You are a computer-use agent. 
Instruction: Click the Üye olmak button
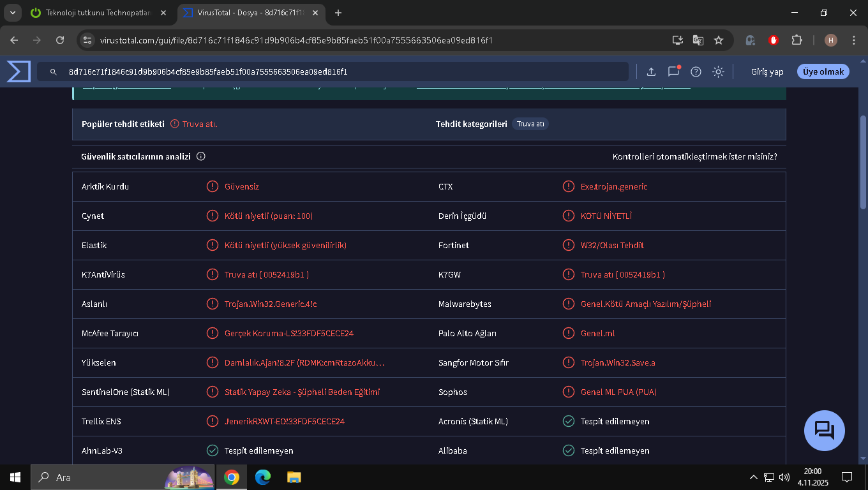pos(823,71)
